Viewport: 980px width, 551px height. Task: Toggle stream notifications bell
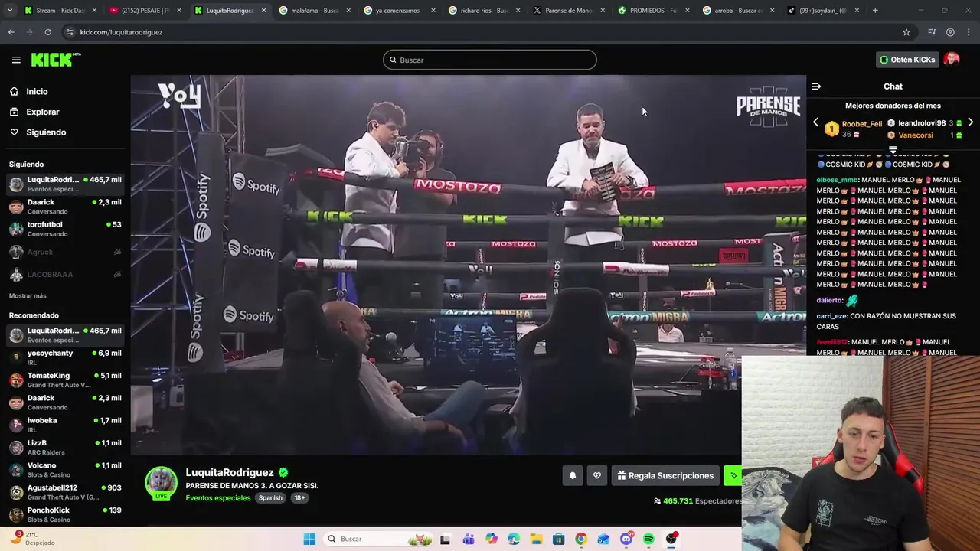572,475
